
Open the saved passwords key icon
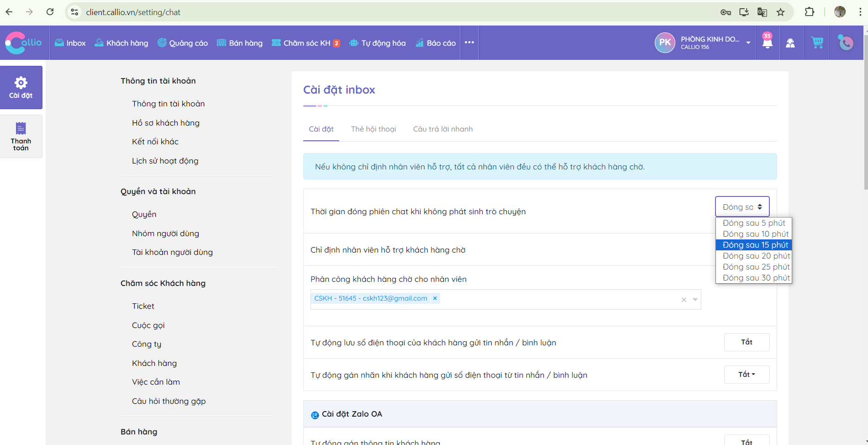point(726,12)
